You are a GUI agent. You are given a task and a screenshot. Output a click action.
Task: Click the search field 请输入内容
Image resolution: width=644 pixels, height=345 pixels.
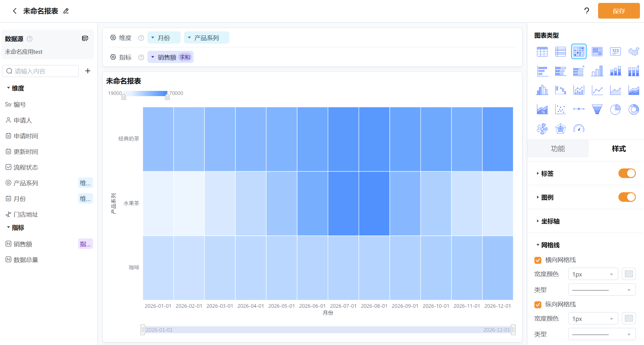[x=40, y=71]
